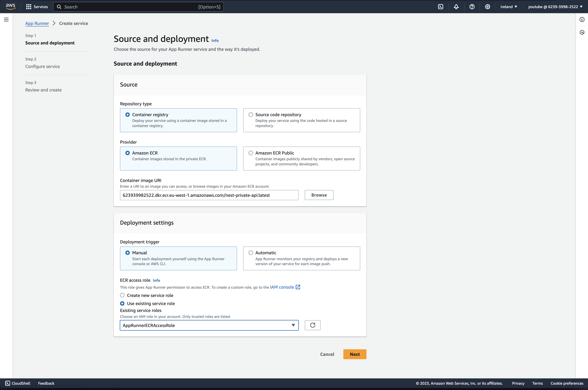The image size is (588, 390).
Task: Select Automatic deployment trigger
Action: 251,253
